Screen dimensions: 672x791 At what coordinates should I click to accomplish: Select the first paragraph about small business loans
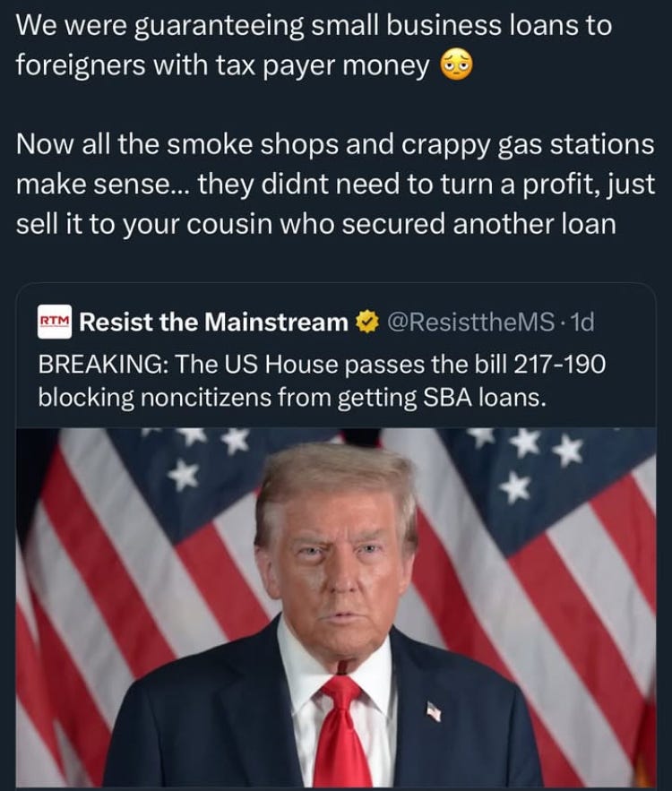314,46
